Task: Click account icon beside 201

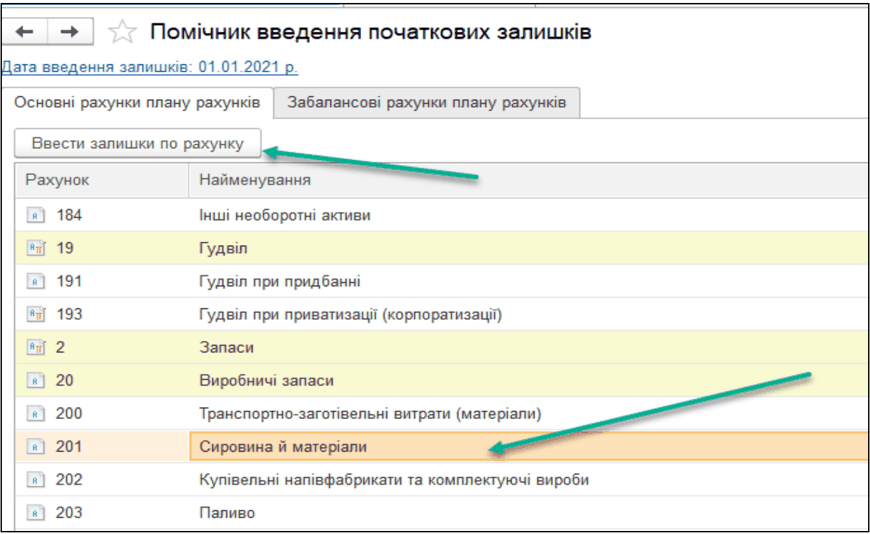Action: (35, 446)
